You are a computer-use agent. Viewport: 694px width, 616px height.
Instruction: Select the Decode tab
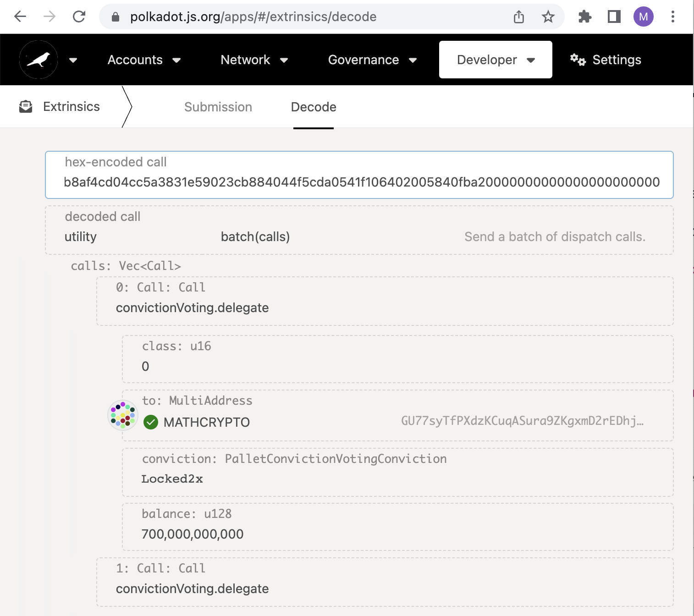click(x=313, y=107)
